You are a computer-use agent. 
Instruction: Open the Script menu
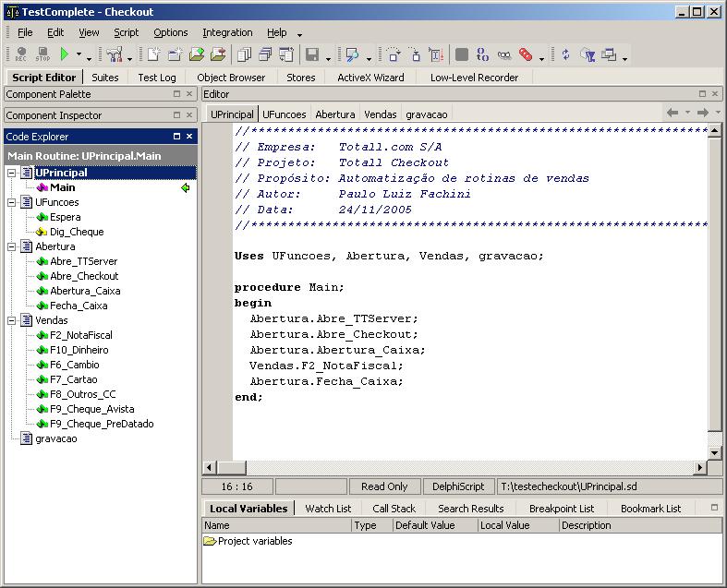click(x=127, y=33)
